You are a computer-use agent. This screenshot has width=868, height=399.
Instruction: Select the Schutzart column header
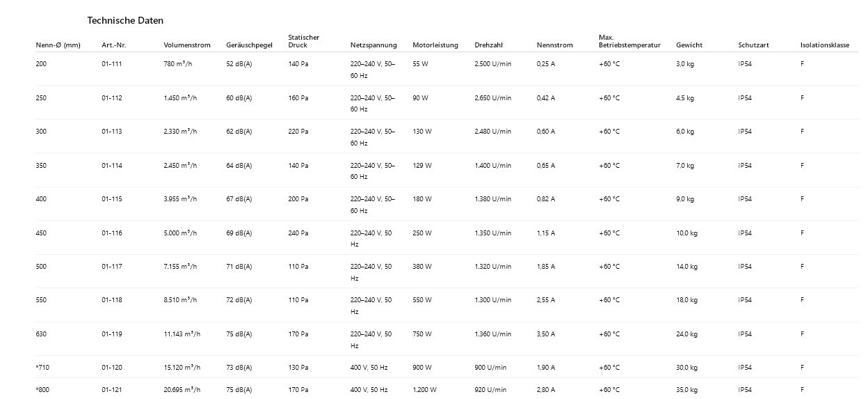click(753, 45)
